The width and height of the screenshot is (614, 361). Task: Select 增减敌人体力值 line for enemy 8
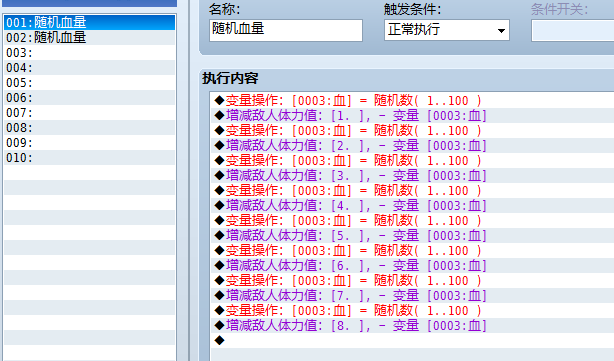point(413,325)
